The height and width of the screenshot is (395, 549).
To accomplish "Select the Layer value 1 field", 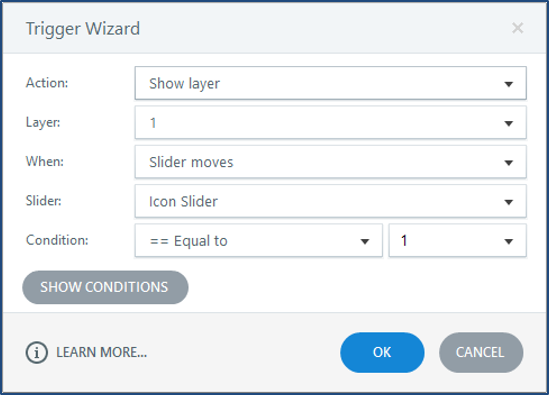I will pyautogui.click(x=330, y=123).
